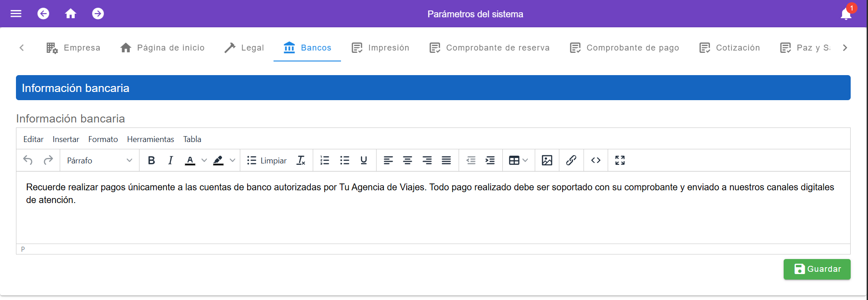Open the hamburger navigation menu
This screenshot has width=868, height=300.
16,14
